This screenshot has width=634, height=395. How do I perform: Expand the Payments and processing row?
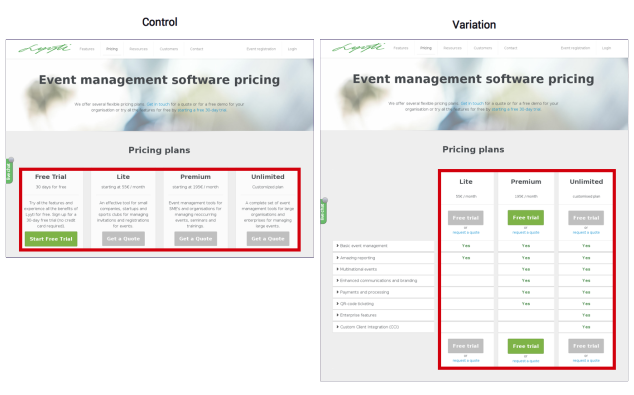383,292
